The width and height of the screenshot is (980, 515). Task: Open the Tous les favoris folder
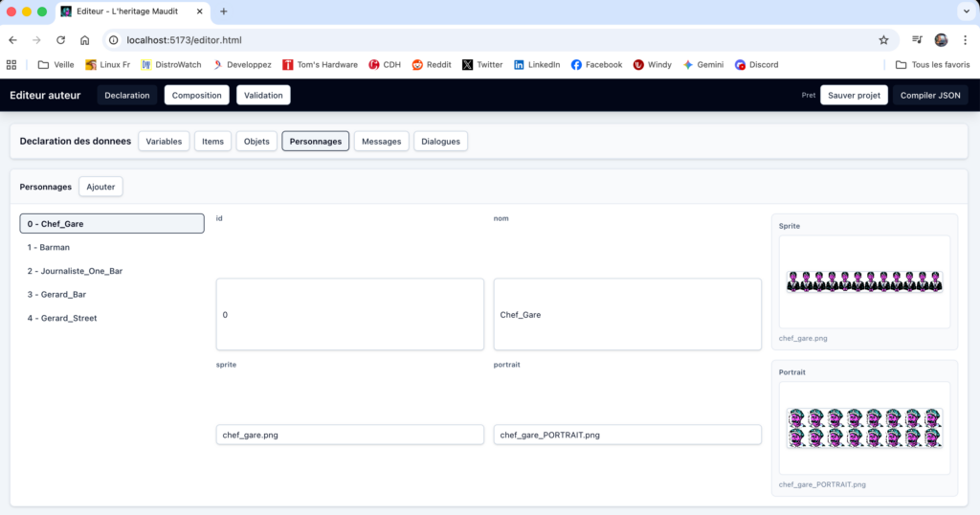[932, 64]
